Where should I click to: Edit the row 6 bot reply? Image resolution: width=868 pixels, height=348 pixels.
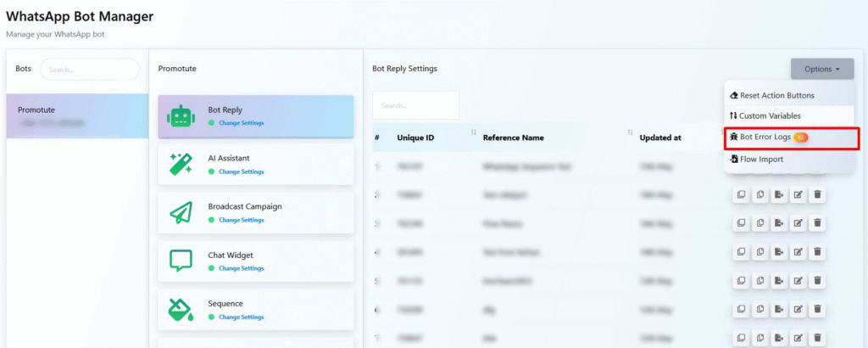coord(798,309)
